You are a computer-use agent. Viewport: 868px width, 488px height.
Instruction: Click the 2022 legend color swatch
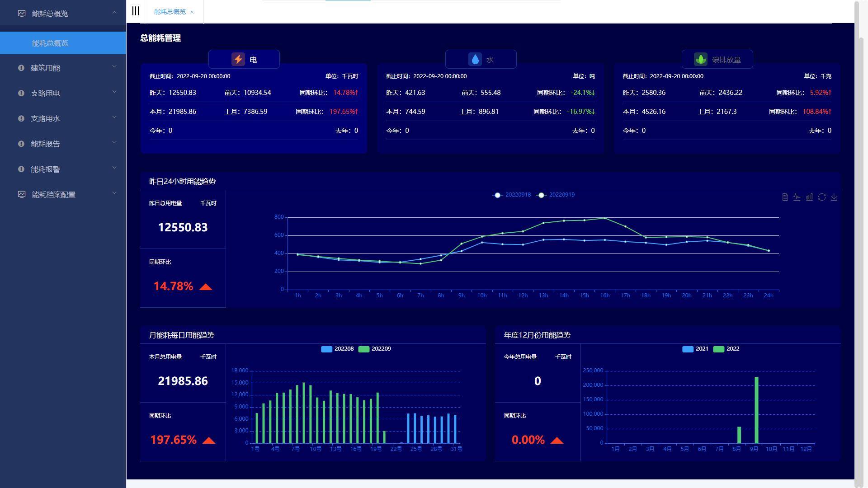(718, 349)
